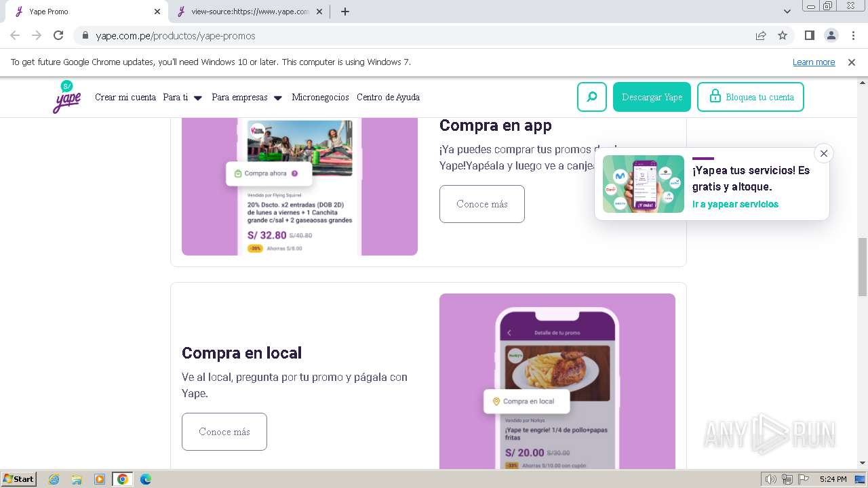
Task: Click Conoce más under Compra en app
Action: (482, 204)
